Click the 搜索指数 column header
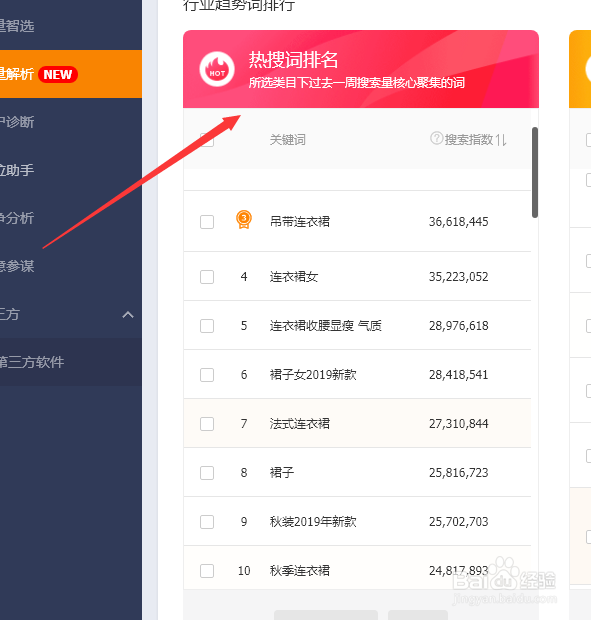This screenshot has width=591, height=620. (469, 140)
